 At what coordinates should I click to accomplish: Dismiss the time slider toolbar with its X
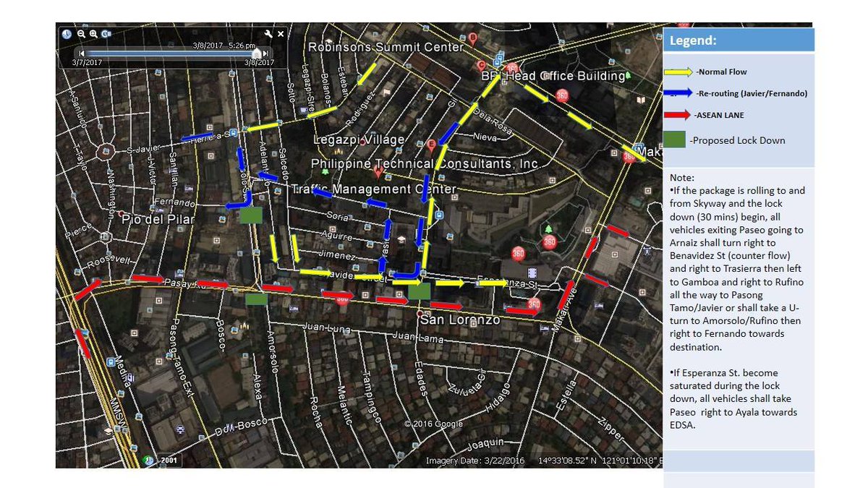281,33
